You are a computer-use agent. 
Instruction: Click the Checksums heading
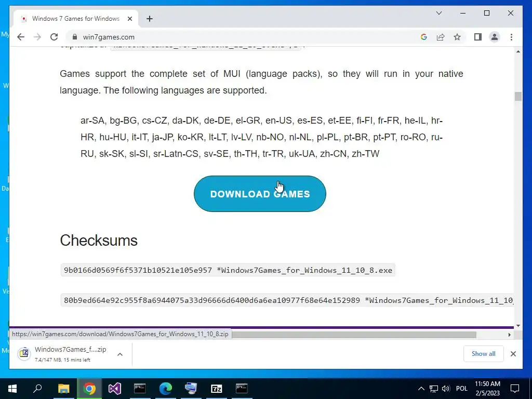[x=99, y=241]
